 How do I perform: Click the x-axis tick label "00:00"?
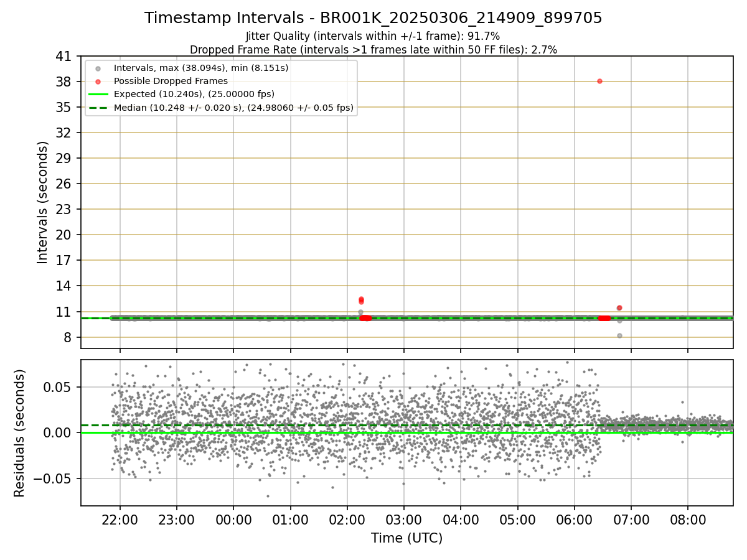[x=233, y=520]
